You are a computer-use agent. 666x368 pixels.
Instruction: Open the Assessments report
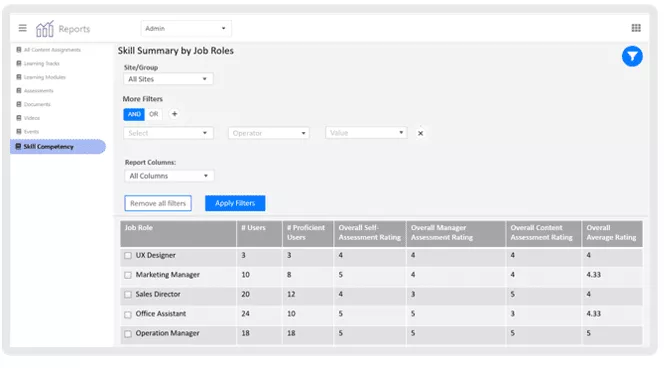click(x=39, y=91)
